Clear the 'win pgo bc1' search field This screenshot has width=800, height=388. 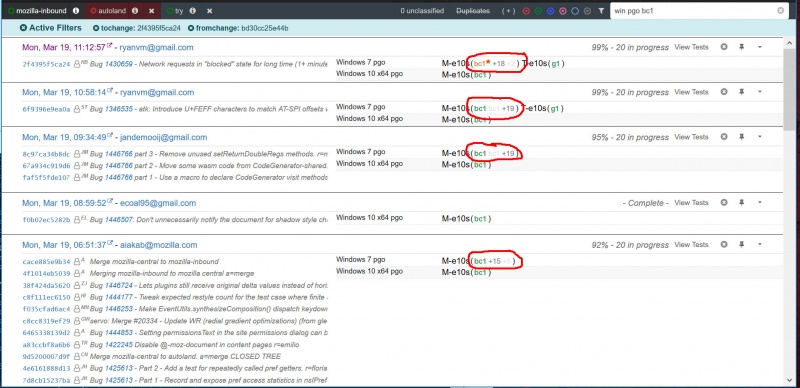coord(780,10)
